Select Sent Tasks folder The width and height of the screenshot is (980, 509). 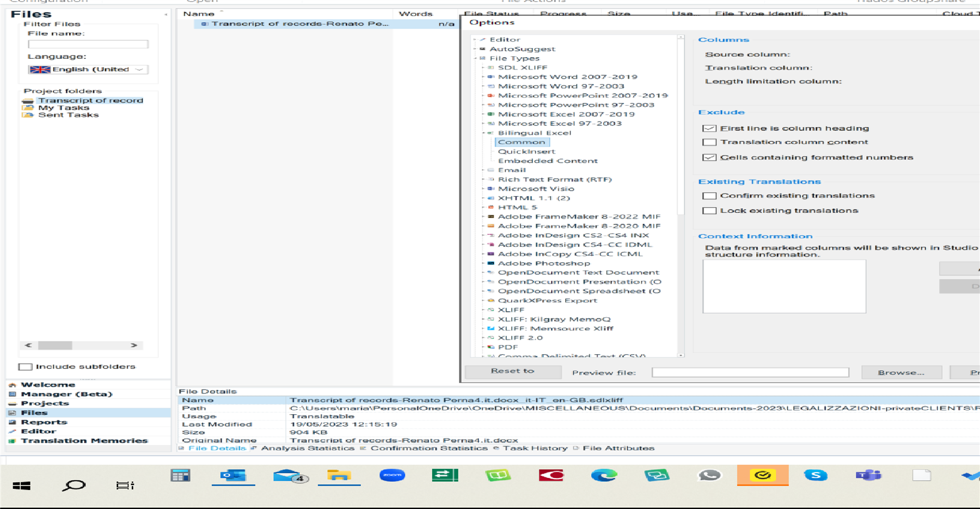68,114
